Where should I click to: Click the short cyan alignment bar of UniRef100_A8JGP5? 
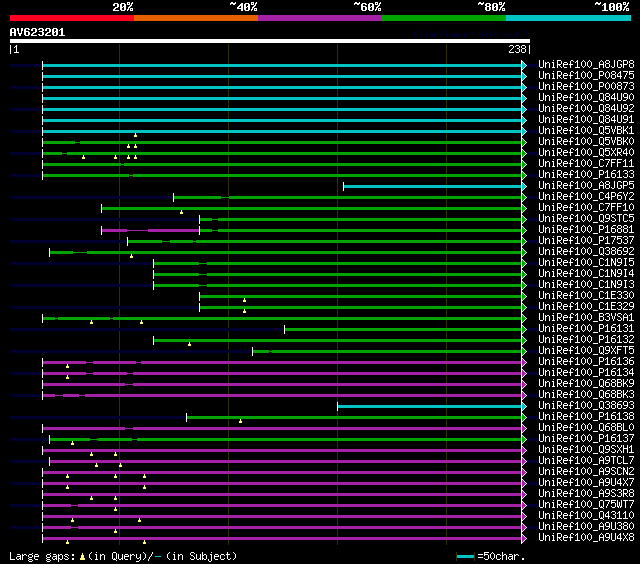(x=433, y=187)
